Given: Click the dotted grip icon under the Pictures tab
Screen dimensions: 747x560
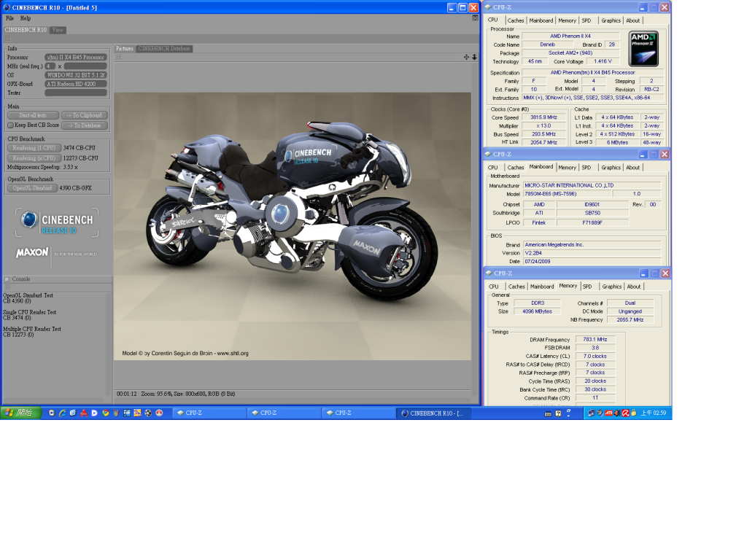Looking at the screenshot, I should point(119,57).
